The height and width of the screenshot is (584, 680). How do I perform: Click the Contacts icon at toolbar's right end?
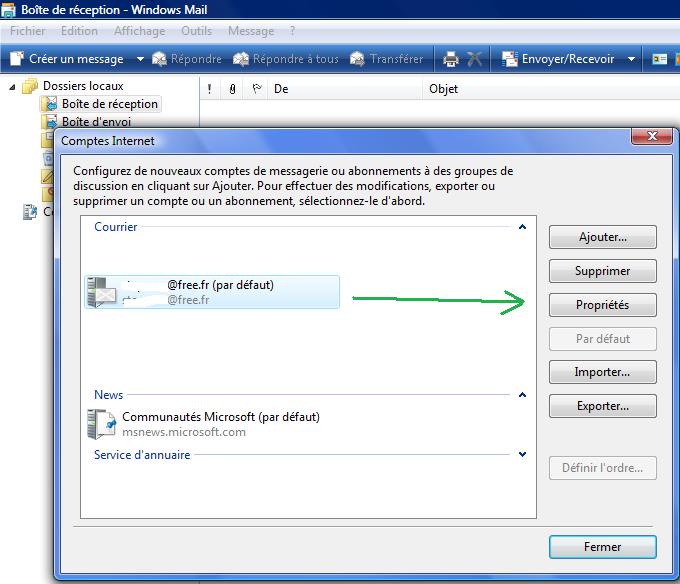pos(660,59)
